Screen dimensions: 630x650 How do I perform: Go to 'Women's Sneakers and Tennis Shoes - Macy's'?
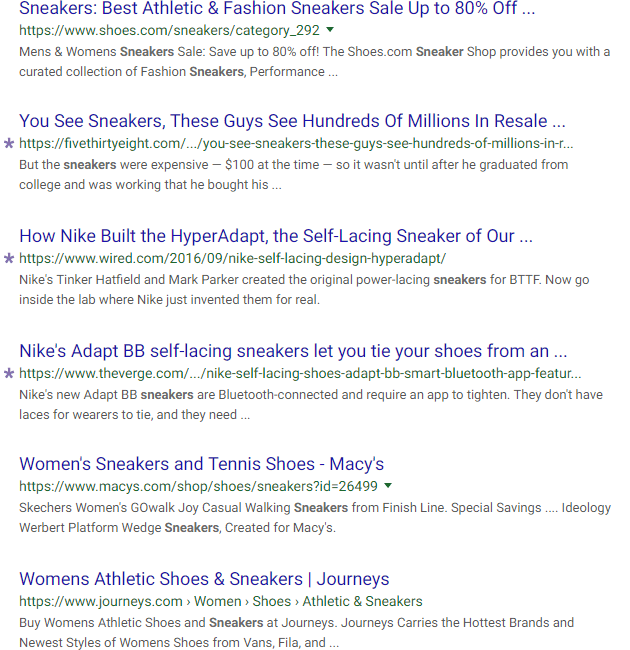tap(201, 464)
